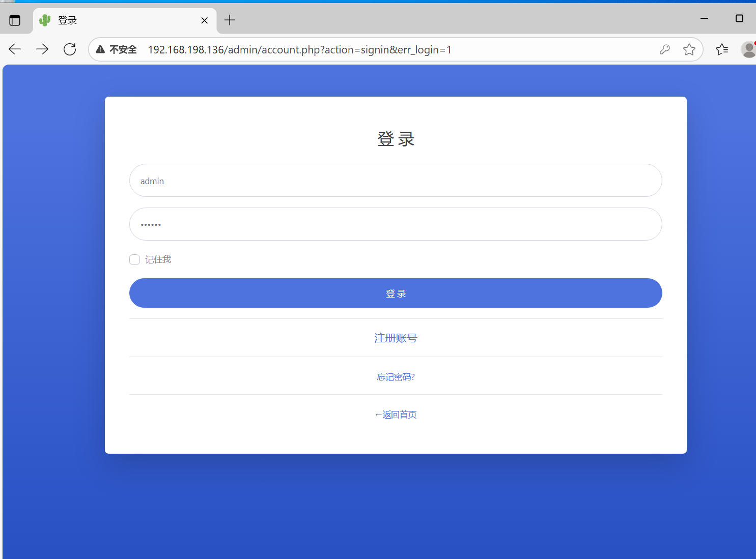Viewport: 756px width, 559px height.
Task: Click the URL address bar
Action: 356,49
